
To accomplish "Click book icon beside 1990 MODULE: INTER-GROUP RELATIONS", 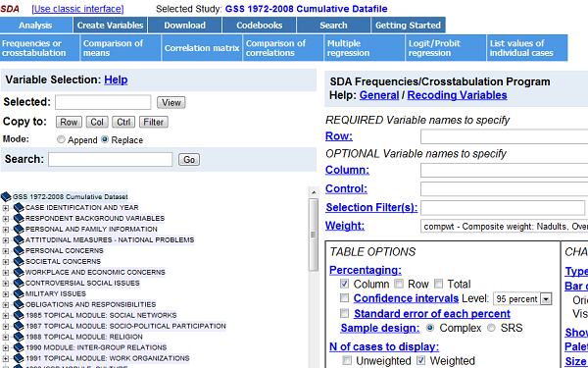I will [19, 347].
